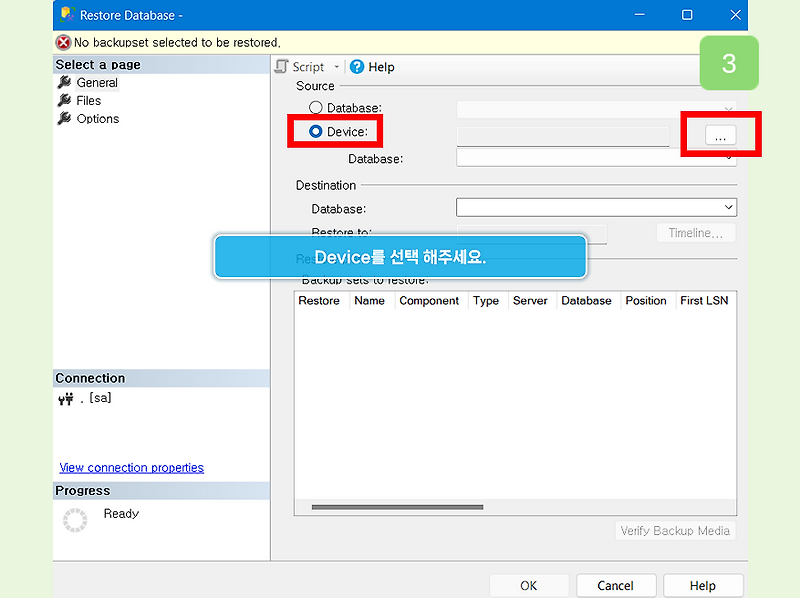Screen dimensions: 800x598
Task: Click the Restore Database title bar icon
Action: [66, 14]
